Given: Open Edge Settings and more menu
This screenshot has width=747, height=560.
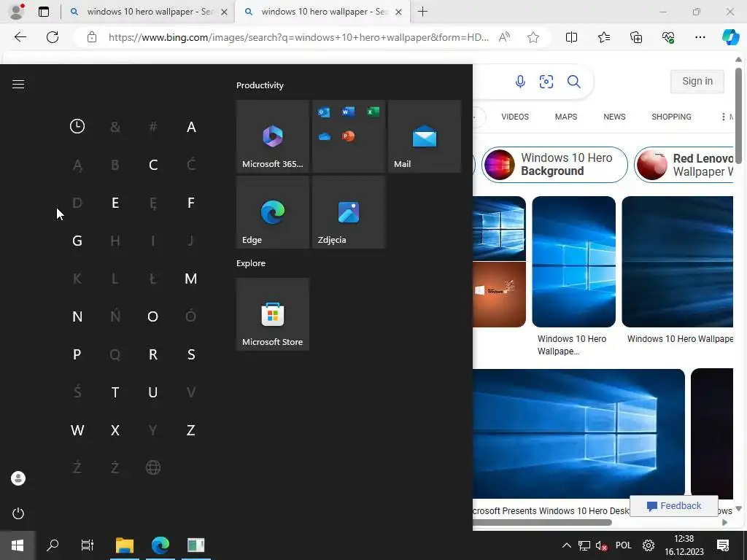Looking at the screenshot, I should pyautogui.click(x=700, y=37).
